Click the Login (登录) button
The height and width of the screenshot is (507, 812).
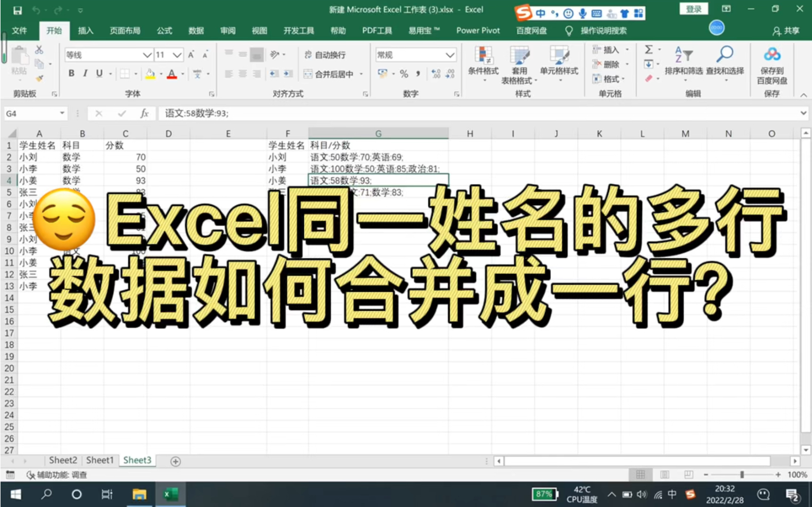point(694,9)
